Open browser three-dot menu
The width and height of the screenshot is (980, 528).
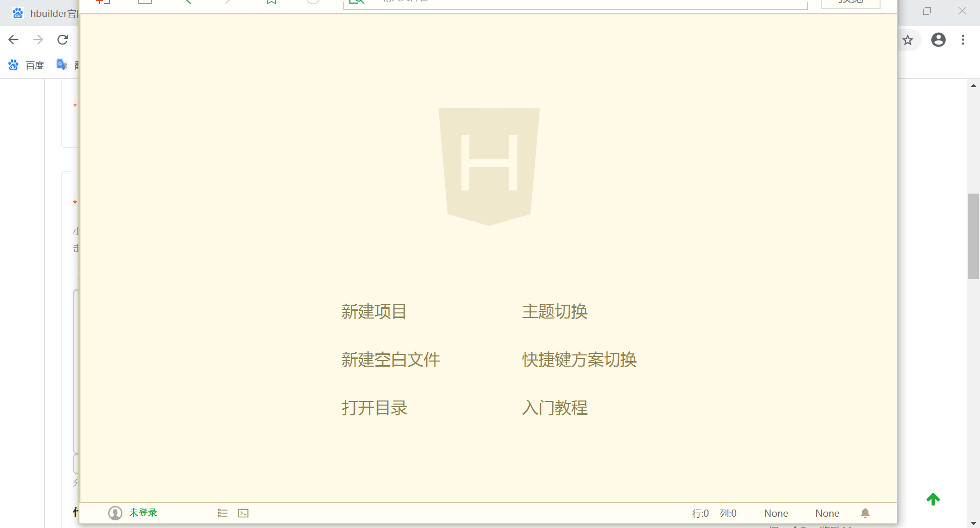click(963, 40)
